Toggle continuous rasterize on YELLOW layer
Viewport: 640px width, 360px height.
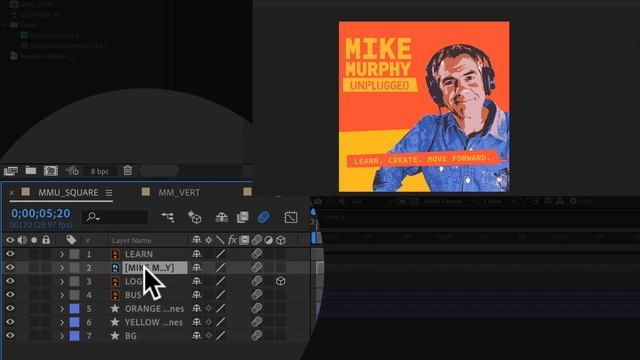coord(209,322)
